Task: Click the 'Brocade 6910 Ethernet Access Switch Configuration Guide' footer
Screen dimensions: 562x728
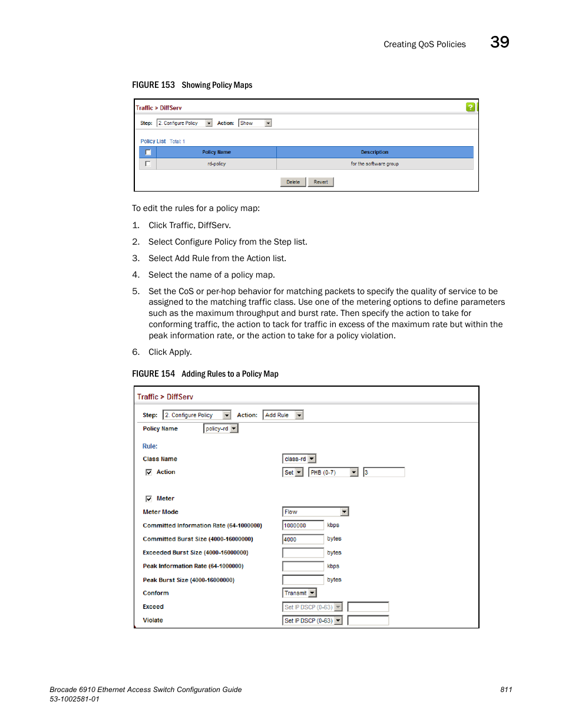Action: [146, 690]
